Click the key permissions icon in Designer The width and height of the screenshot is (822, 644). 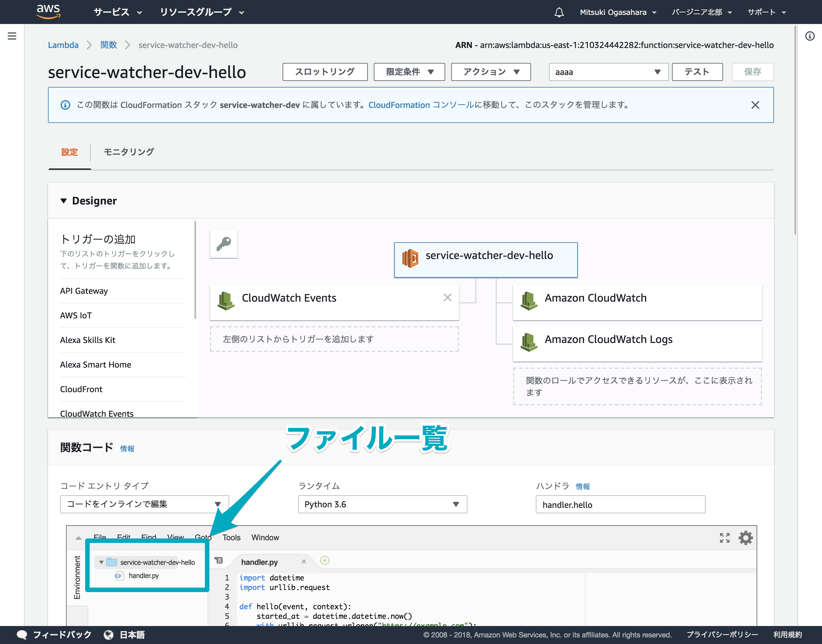[224, 244]
